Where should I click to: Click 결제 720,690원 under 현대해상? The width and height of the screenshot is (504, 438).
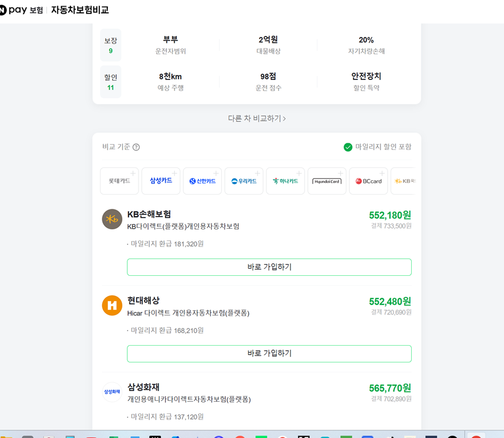tap(391, 312)
